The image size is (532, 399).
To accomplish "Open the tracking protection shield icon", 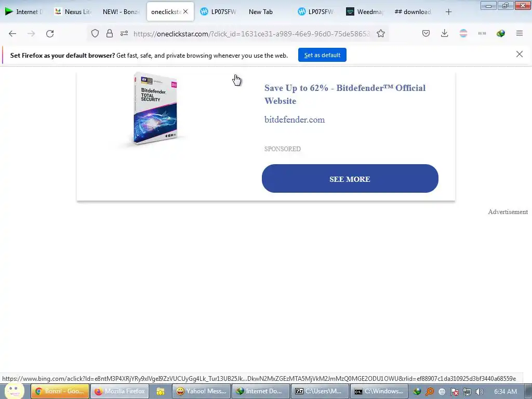I will pyautogui.click(x=95, y=33).
